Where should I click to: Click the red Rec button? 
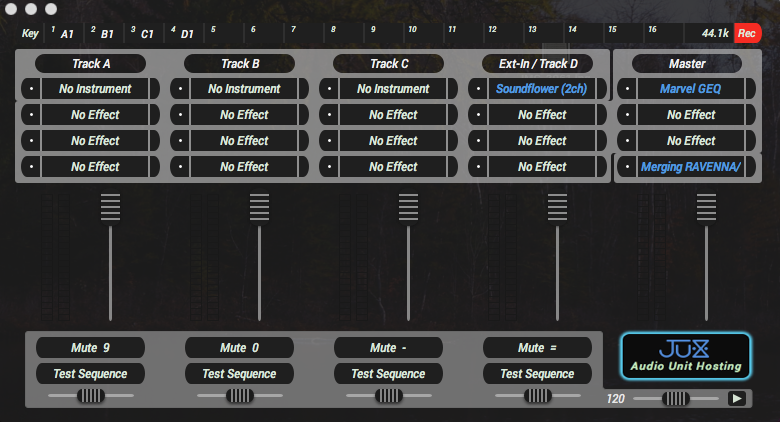(x=747, y=33)
